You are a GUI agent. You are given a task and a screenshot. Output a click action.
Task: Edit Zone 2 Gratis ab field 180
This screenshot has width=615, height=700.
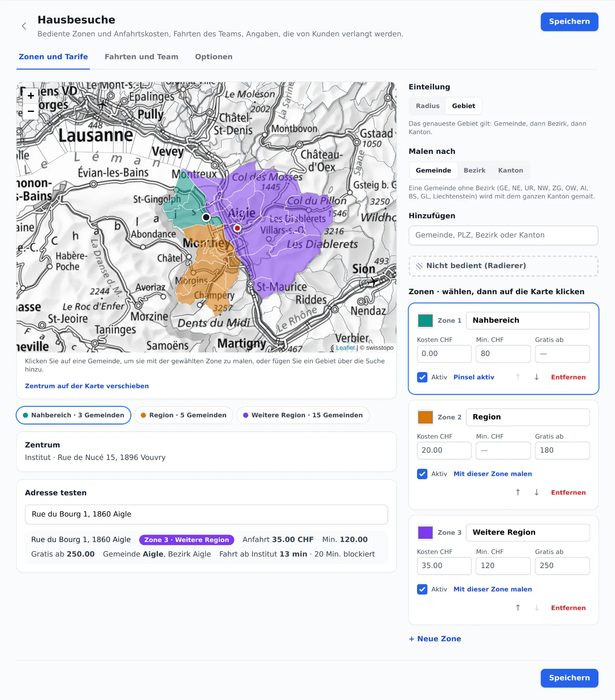(562, 450)
